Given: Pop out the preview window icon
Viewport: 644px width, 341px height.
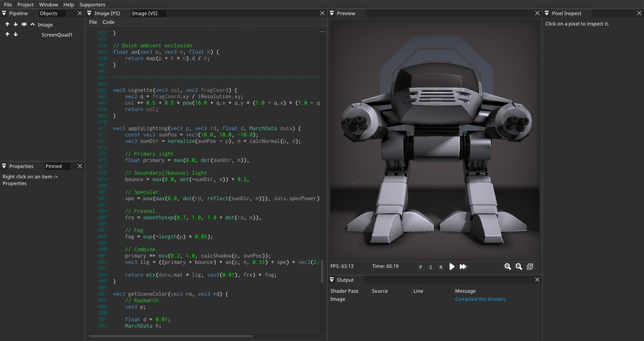Looking at the screenshot, I should (x=530, y=267).
